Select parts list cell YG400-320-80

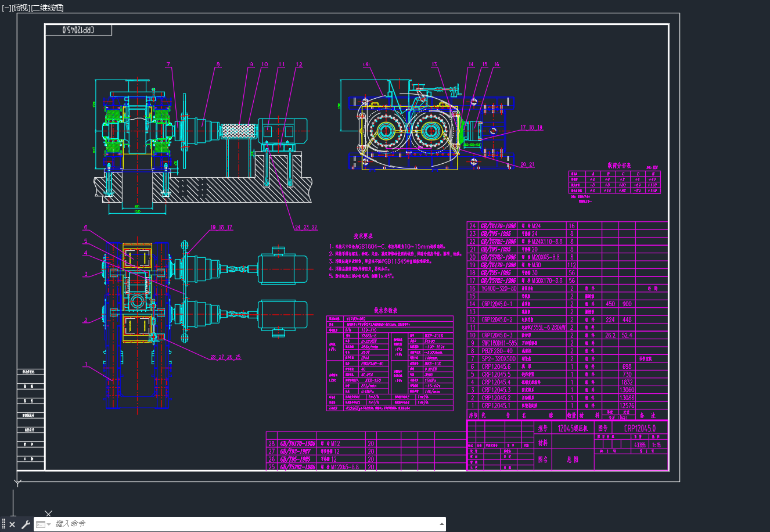coord(499,288)
